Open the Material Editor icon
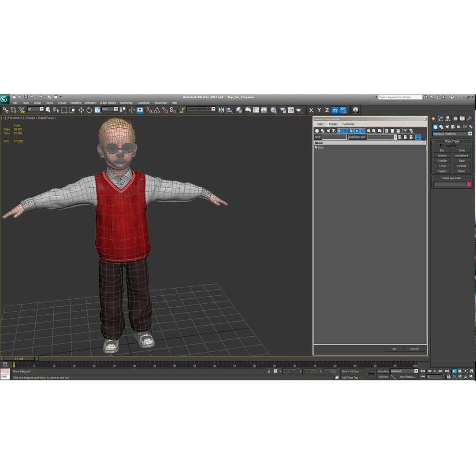 tap(274, 110)
